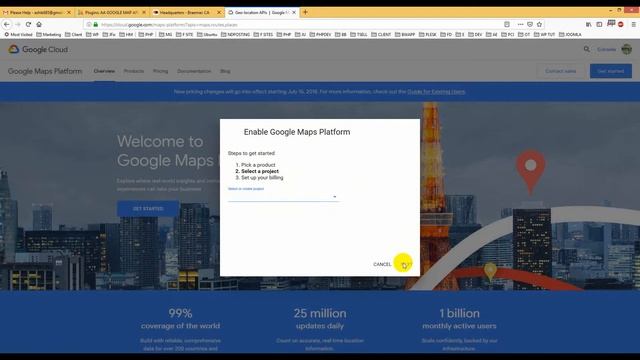Open the page actions three-dots menu
This screenshot has width=640, height=360.
pos(520,24)
